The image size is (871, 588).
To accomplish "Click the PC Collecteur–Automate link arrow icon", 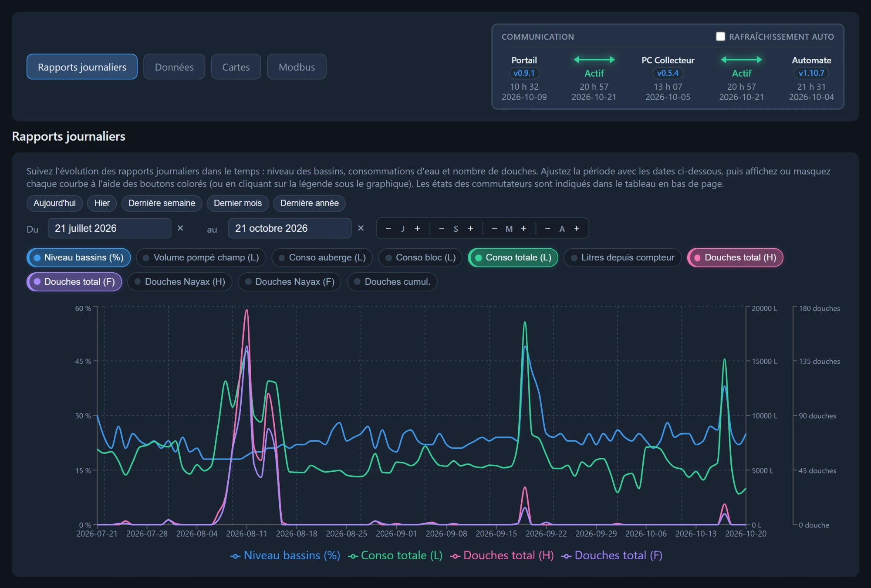I will [x=741, y=60].
